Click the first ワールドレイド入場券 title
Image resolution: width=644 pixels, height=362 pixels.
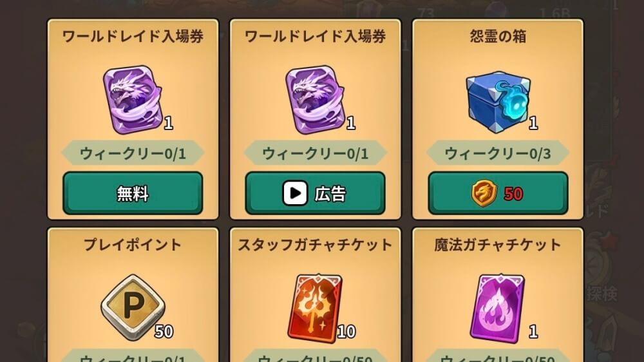[x=133, y=36]
